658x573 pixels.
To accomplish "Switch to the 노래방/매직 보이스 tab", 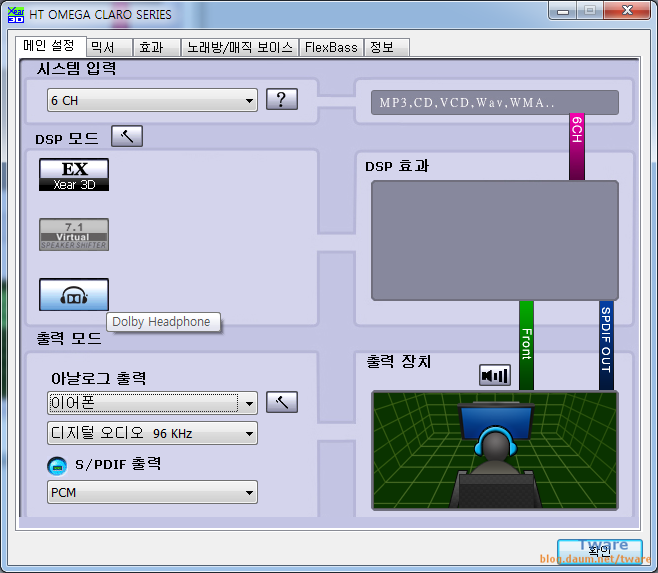I will (x=240, y=47).
